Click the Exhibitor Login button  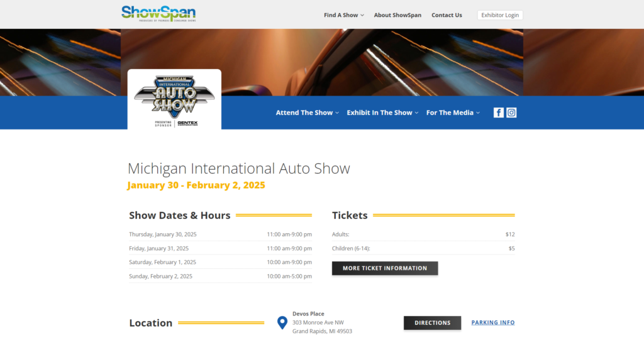(500, 15)
